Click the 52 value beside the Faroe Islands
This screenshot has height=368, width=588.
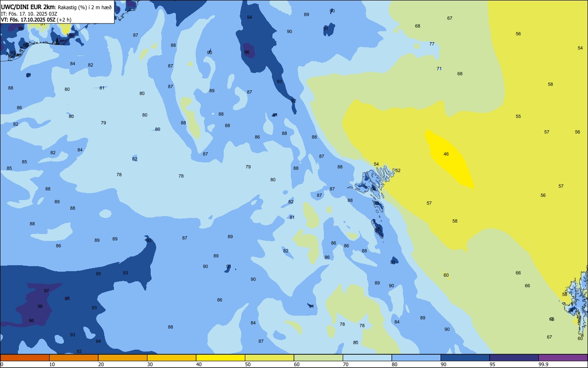[398, 171]
